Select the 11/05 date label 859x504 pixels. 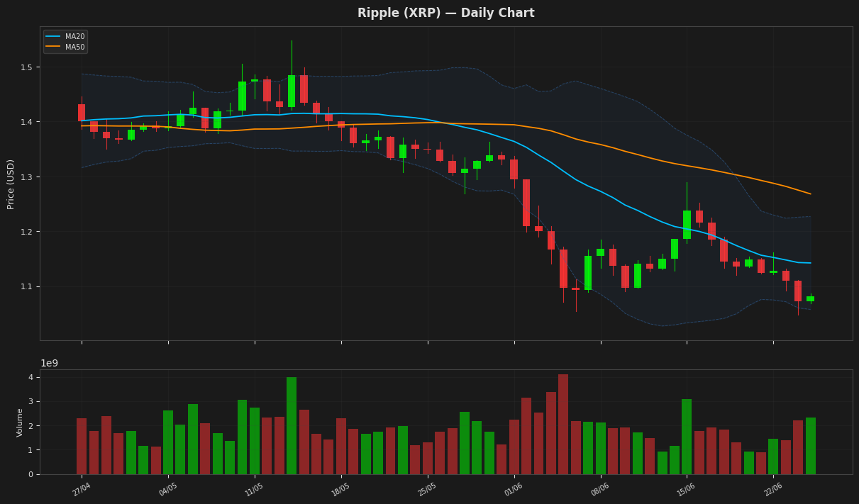pyautogui.click(x=254, y=488)
